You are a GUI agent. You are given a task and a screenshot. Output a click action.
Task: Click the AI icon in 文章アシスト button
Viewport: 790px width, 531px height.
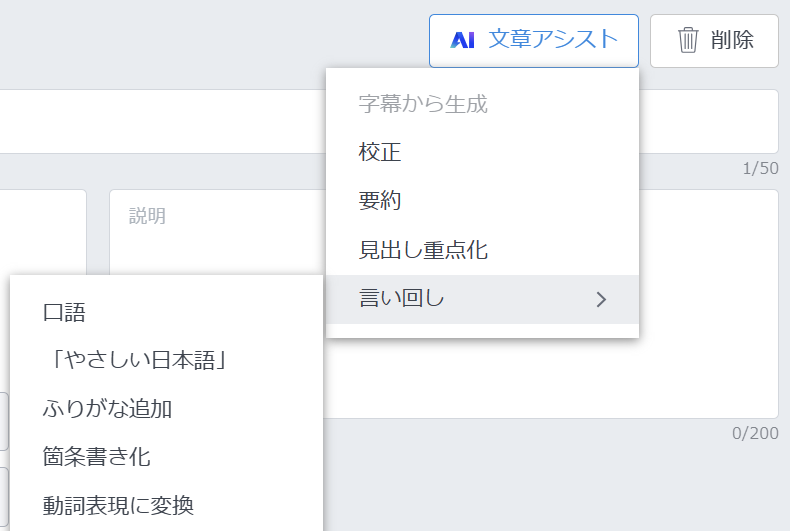tap(462, 40)
